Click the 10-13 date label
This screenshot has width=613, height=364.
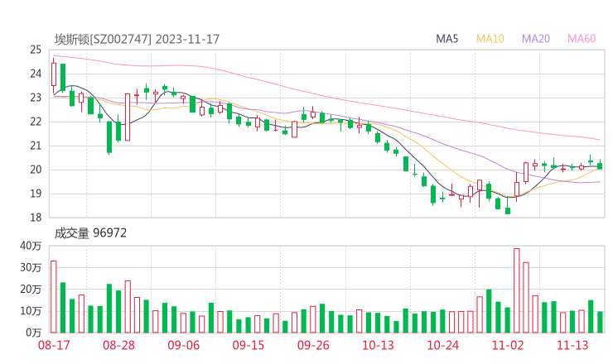pyautogui.click(x=378, y=345)
